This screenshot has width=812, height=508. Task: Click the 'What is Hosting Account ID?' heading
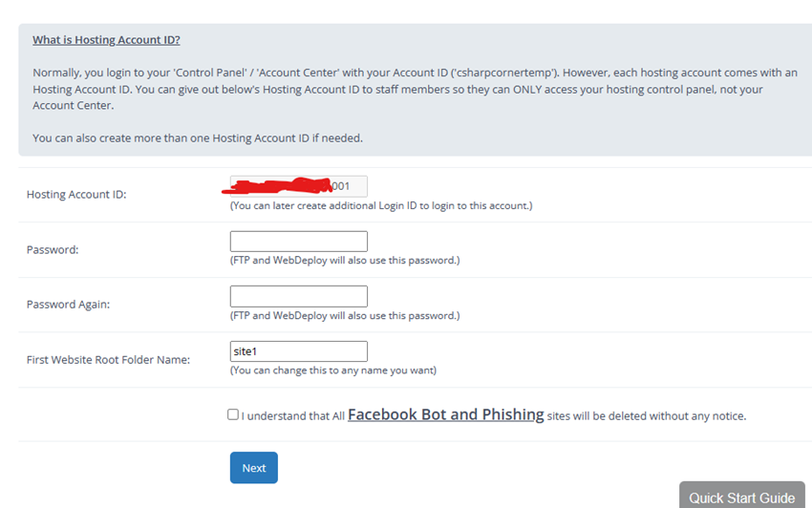[106, 40]
